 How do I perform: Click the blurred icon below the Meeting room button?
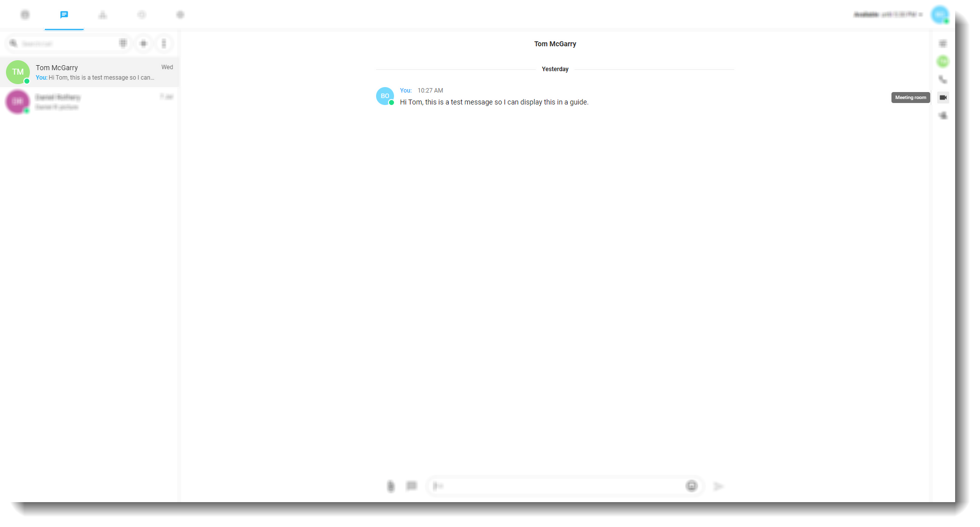tap(943, 115)
